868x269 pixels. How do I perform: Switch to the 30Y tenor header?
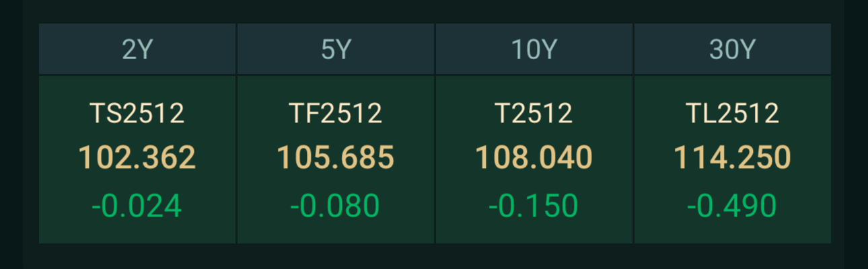732,50
